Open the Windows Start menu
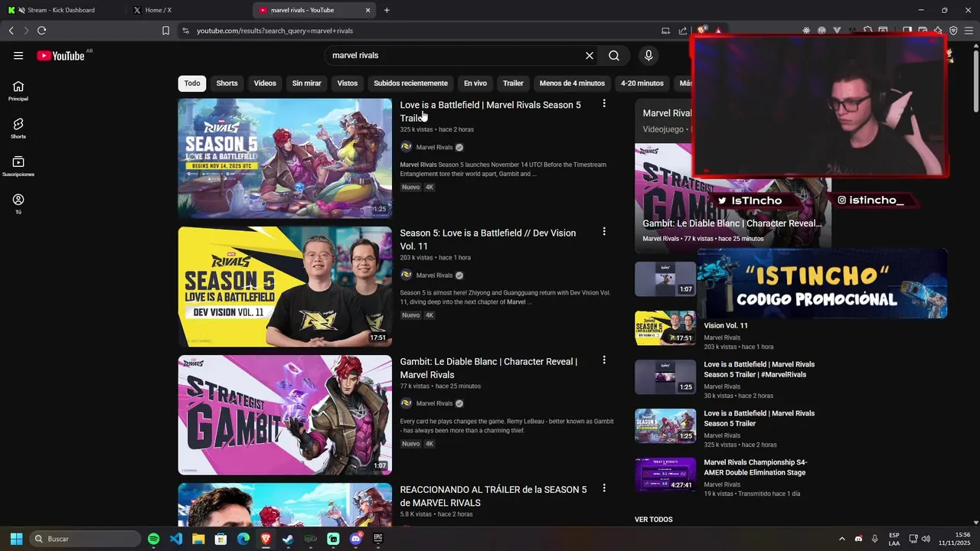Image resolution: width=980 pixels, height=551 pixels. pyautogui.click(x=16, y=539)
